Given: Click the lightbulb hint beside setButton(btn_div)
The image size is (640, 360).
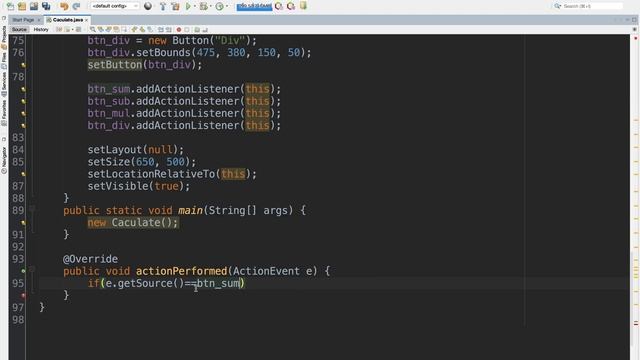Looking at the screenshot, I should coord(23,65).
